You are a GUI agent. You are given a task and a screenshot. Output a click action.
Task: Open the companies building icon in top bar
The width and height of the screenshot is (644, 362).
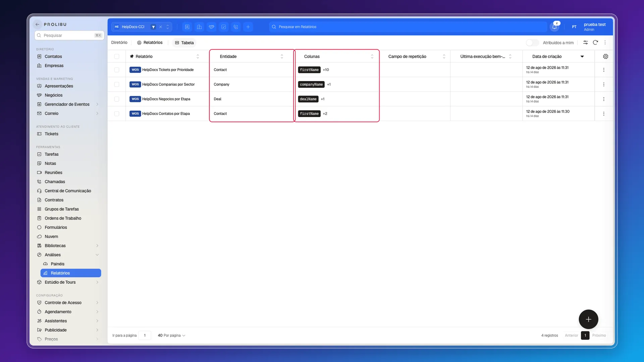tap(199, 27)
